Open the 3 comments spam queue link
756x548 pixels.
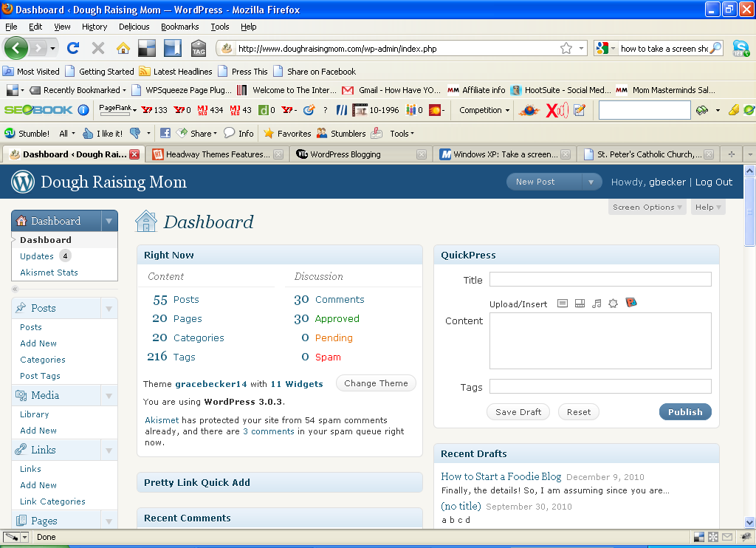(x=269, y=431)
